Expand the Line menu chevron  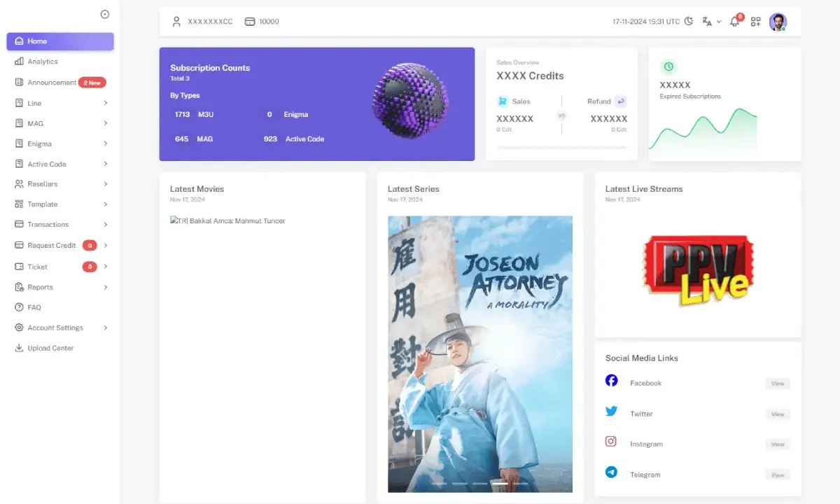click(x=106, y=103)
